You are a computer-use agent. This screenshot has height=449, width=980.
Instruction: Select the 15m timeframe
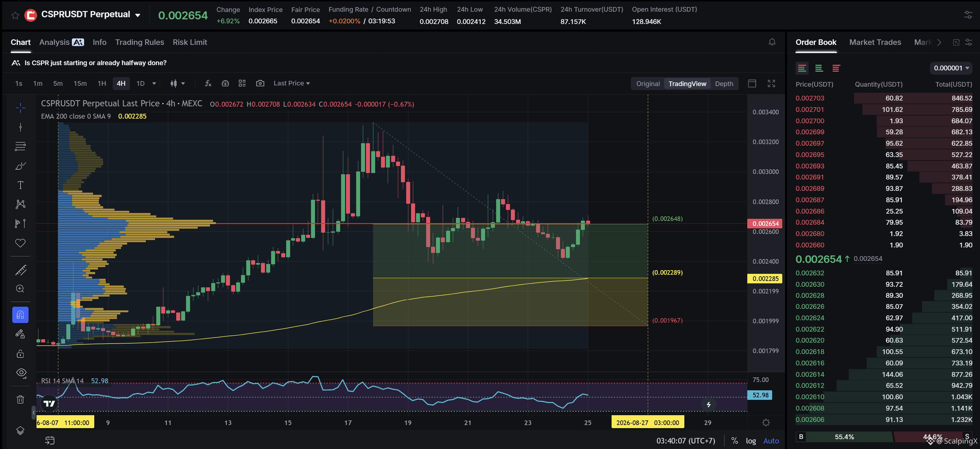pyautogui.click(x=80, y=83)
